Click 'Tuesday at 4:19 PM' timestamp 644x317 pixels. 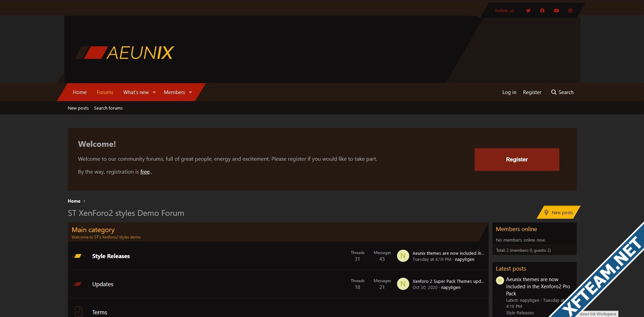432,259
